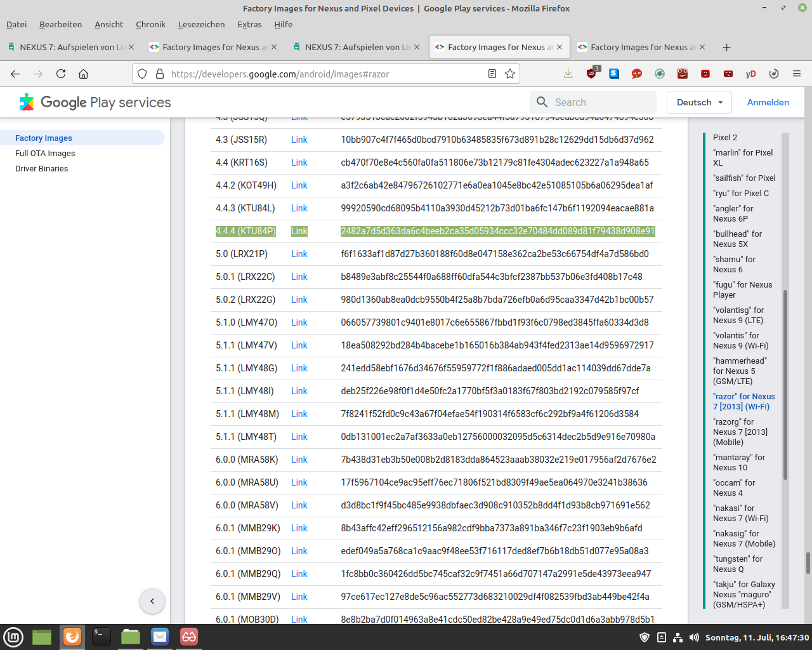Open clock showing Sonntag, 11. Juli
Image resolution: width=812 pixels, height=650 pixels.
pos(757,637)
